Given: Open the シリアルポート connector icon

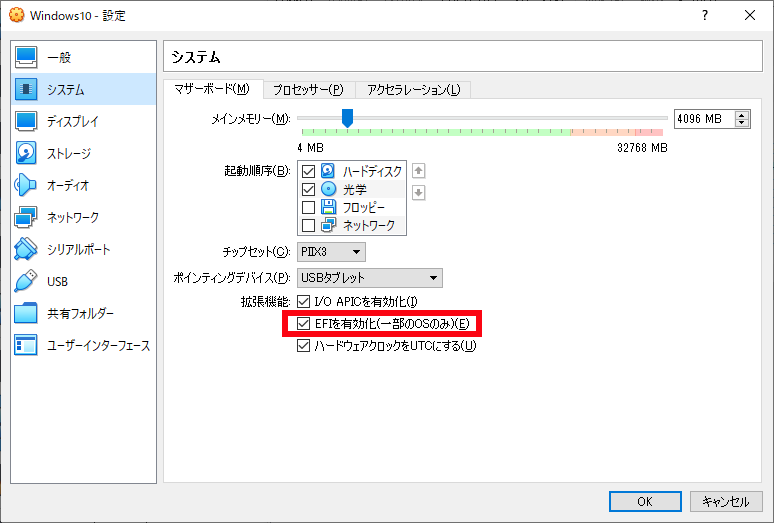Looking at the screenshot, I should point(26,249).
